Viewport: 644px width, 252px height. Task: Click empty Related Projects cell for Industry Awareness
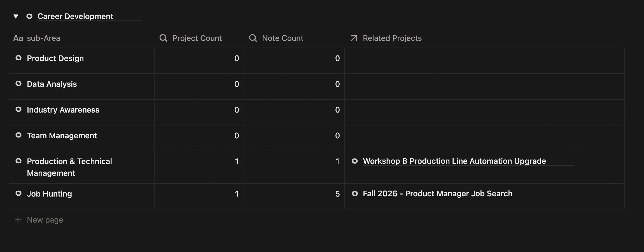point(484,112)
